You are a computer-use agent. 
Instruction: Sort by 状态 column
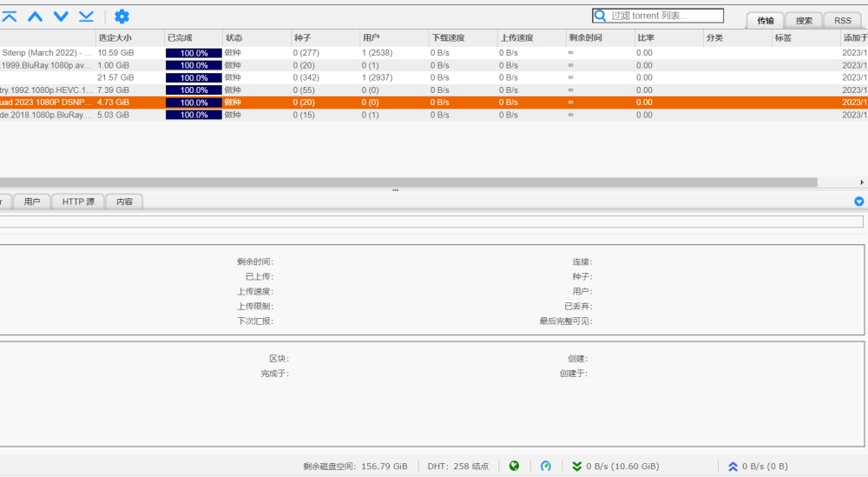[256, 37]
